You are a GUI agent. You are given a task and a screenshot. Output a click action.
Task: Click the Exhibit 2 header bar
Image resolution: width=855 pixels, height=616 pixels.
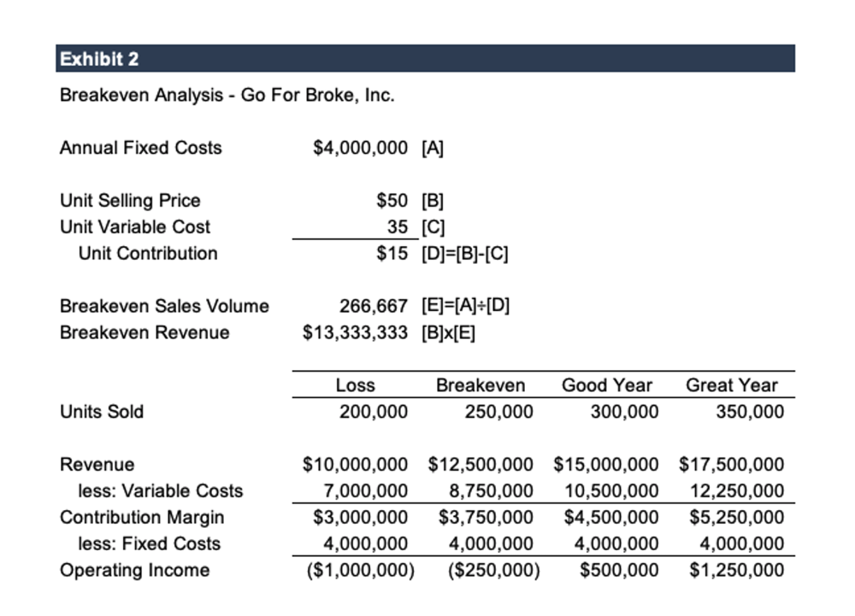pos(425,59)
